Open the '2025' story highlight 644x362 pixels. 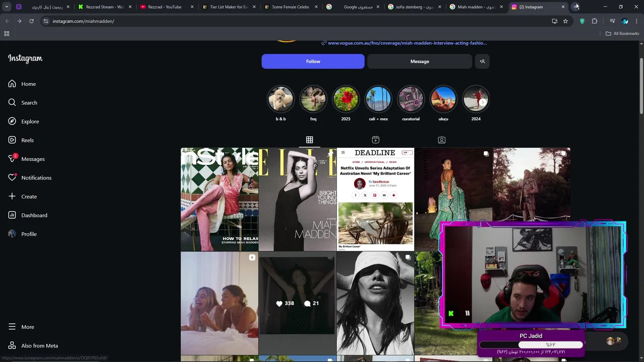[346, 99]
